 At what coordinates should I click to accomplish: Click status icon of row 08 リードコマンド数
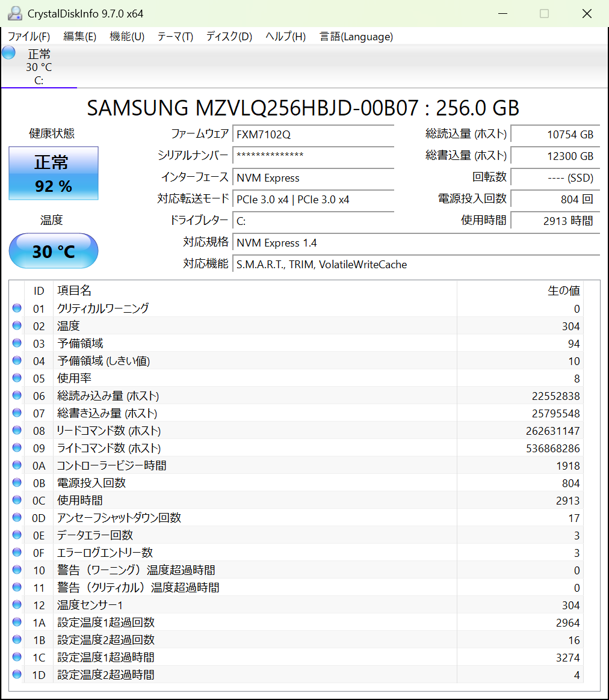tap(17, 430)
